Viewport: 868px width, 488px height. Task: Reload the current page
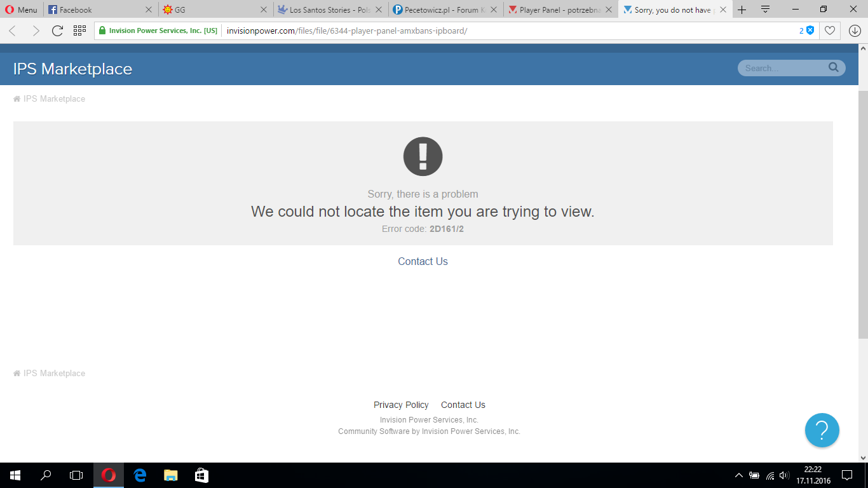[57, 30]
